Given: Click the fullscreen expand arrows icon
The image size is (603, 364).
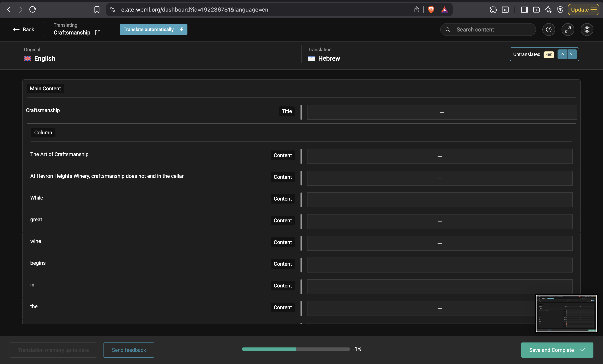Looking at the screenshot, I should coord(568,30).
